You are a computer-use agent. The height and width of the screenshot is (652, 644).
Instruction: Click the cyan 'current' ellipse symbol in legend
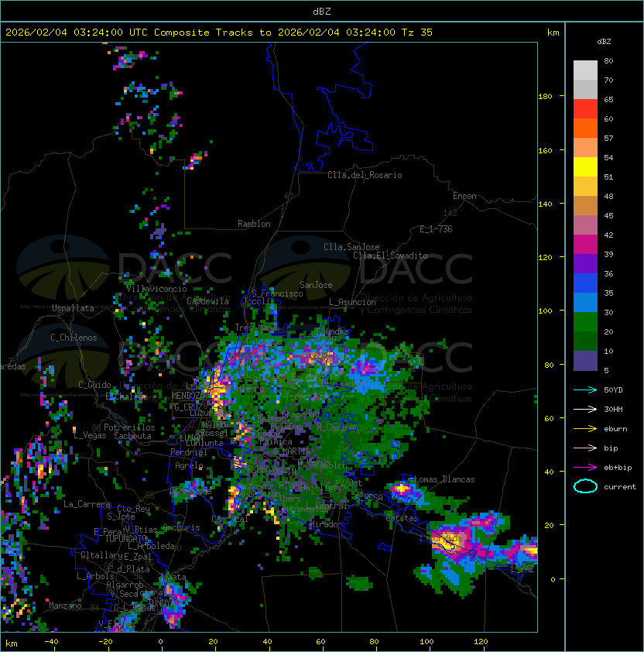[585, 486]
